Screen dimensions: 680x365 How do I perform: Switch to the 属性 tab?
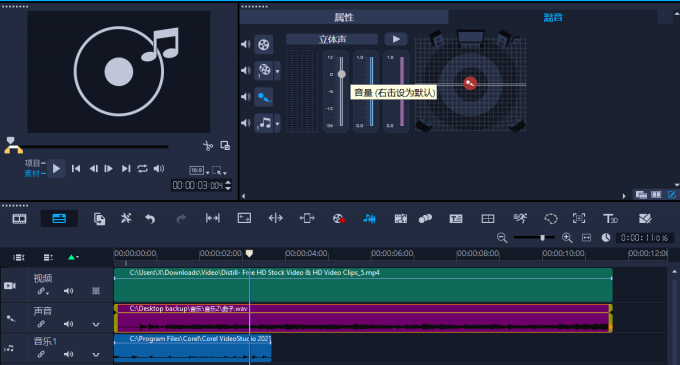pos(344,17)
